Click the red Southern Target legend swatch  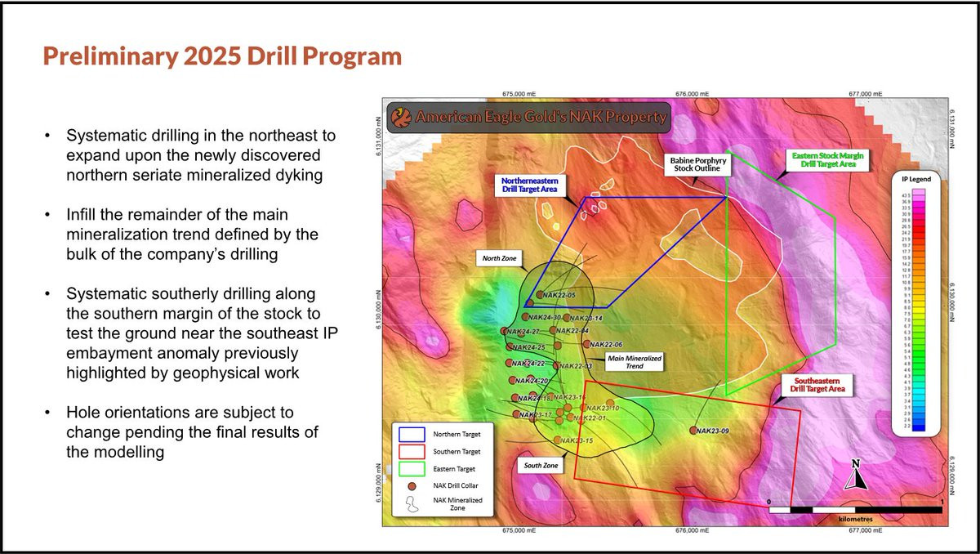click(x=413, y=451)
